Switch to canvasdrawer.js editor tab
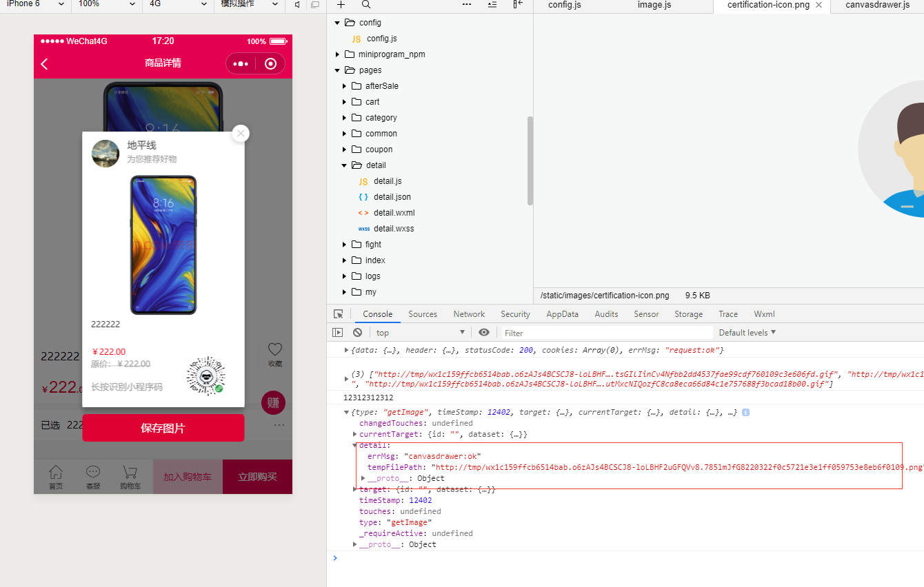The height and width of the screenshot is (587, 924). point(877,5)
